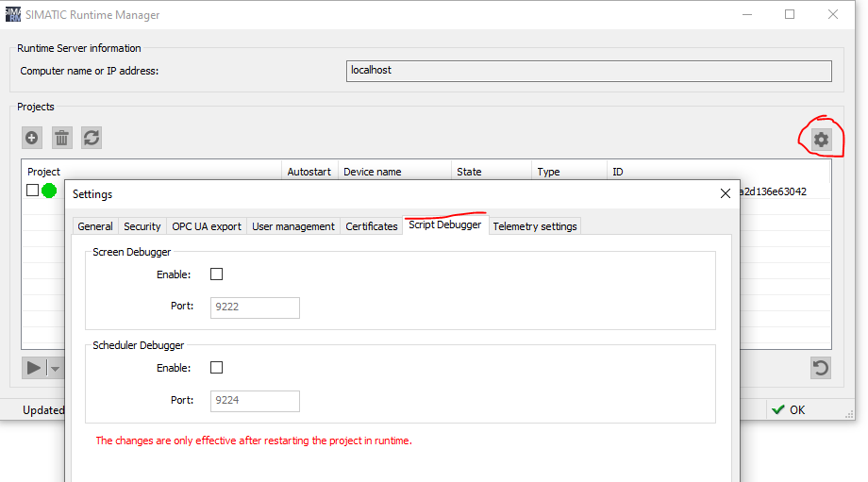Image resolution: width=868 pixels, height=482 pixels.
Task: Enable the Screen Debugger checkbox
Action: click(217, 274)
